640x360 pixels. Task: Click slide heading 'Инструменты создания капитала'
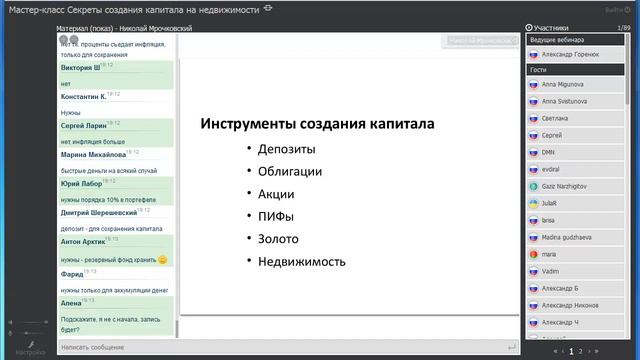(x=317, y=123)
